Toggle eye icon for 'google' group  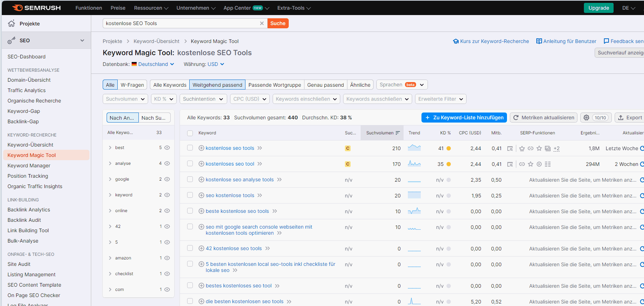[167, 179]
